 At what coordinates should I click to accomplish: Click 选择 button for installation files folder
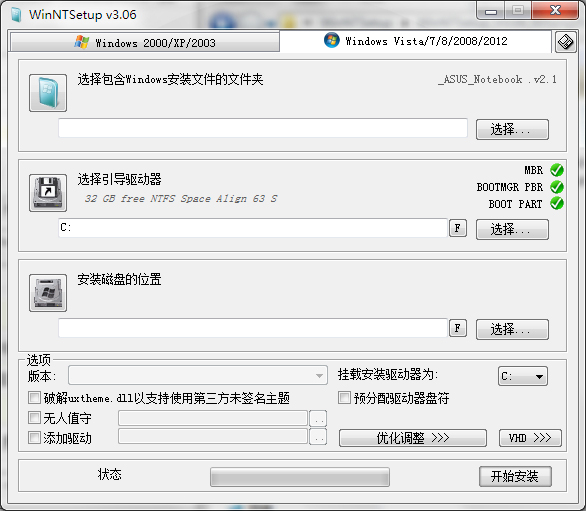pos(512,130)
